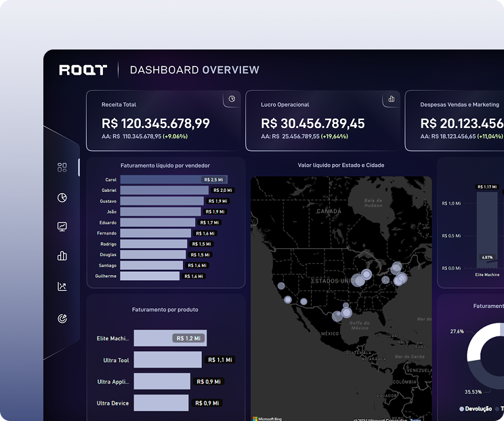Click the Devolução legend item

[476, 409]
